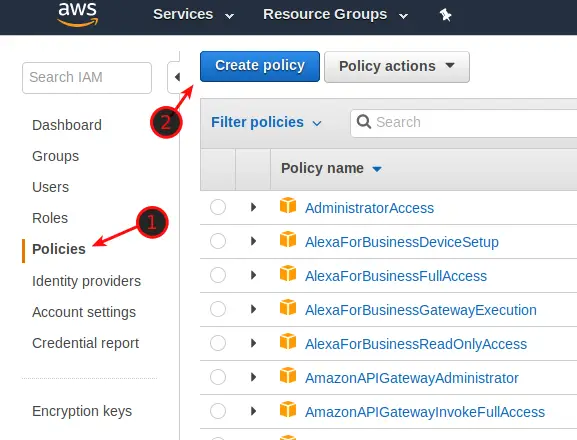577x440 pixels.
Task: Open the AlexaForBusinessReadOnlyAccess policy link
Action: coord(416,344)
